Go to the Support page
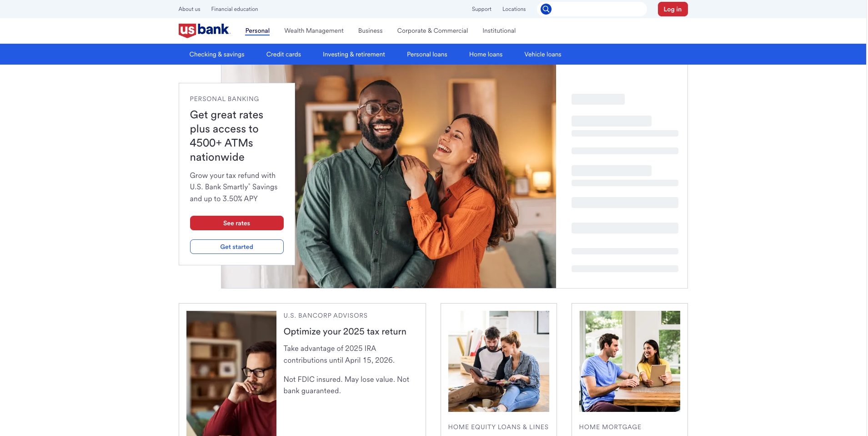 pyautogui.click(x=481, y=9)
